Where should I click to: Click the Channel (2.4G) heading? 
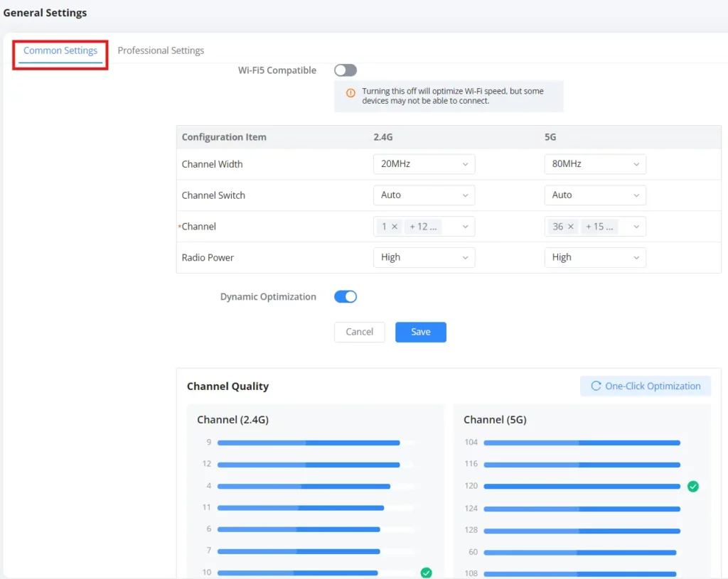pos(232,420)
